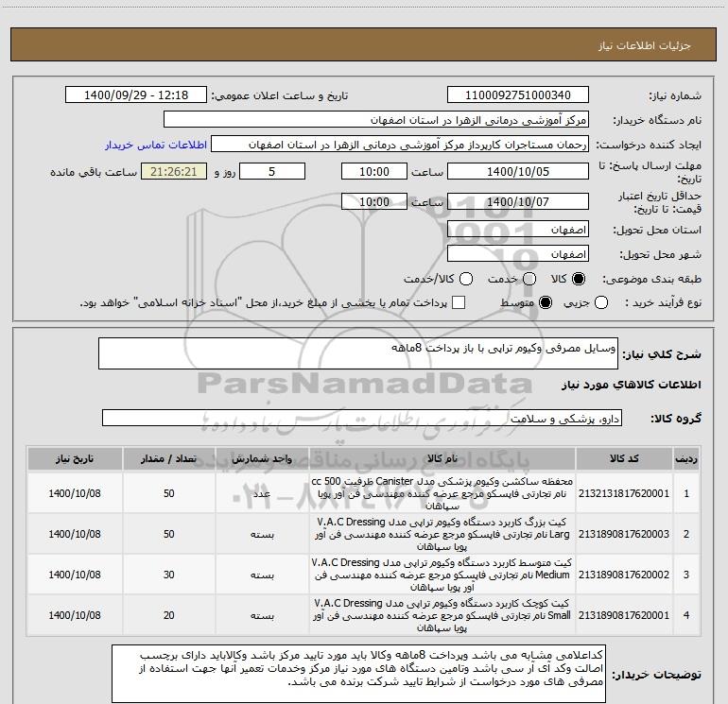Click the نام کالا column header
728x704 pixels.
coord(442,459)
